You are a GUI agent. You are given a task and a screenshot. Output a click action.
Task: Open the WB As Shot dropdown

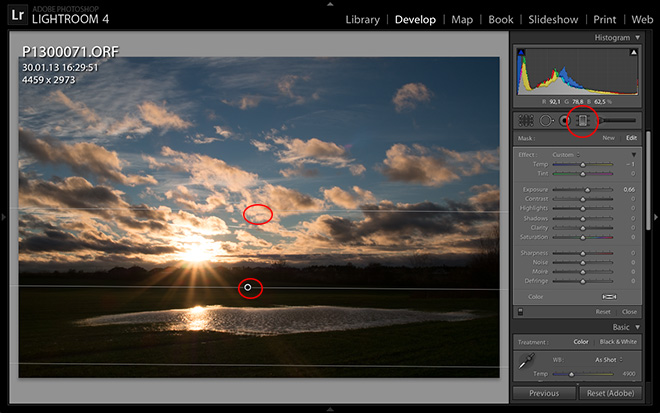coord(608,360)
